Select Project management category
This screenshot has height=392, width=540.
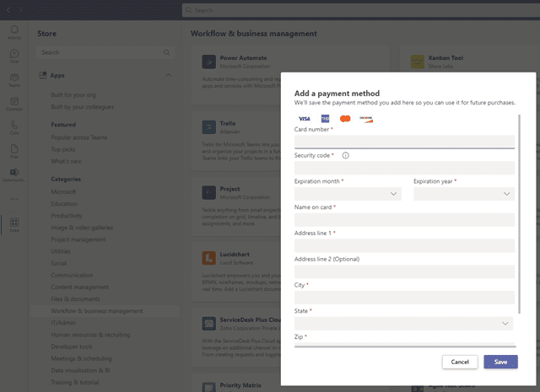78,239
